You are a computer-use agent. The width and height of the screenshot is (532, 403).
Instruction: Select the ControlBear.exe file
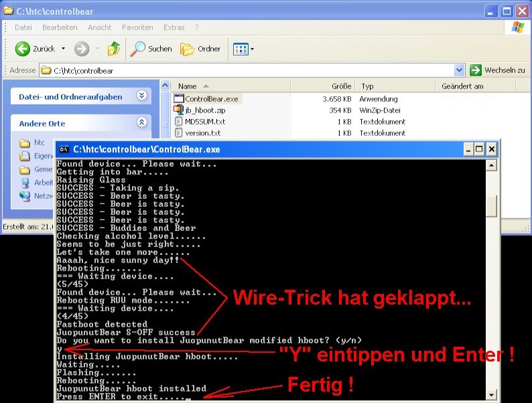(211, 99)
